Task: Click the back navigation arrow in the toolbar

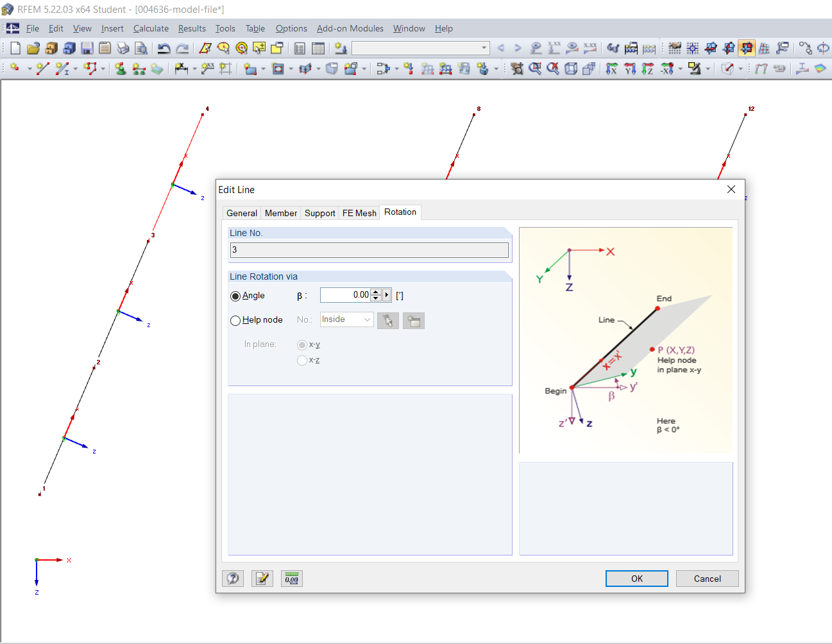Action: (x=501, y=47)
